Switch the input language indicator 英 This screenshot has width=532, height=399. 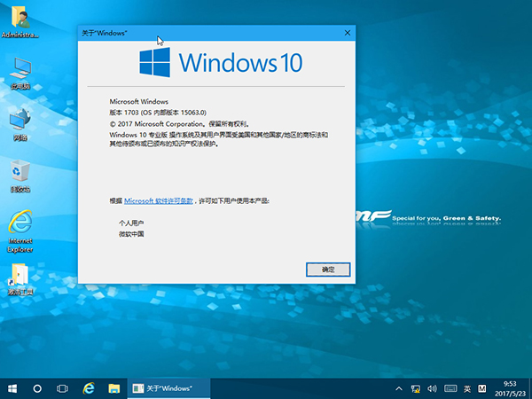click(x=467, y=389)
